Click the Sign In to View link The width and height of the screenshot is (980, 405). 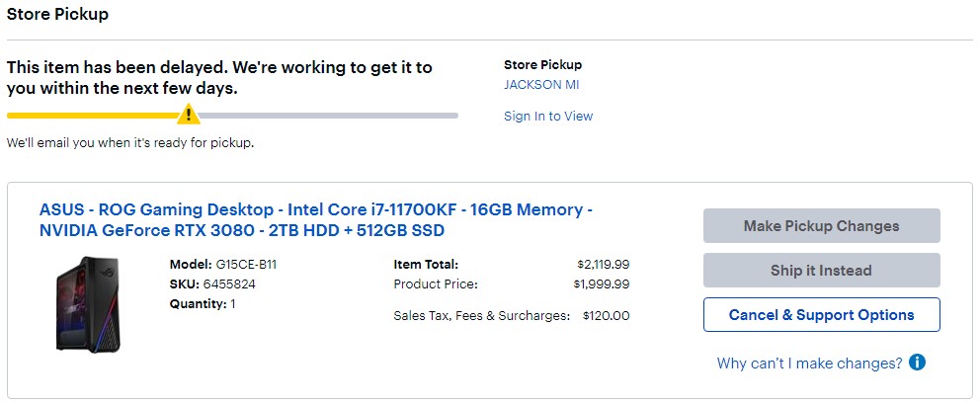(548, 116)
